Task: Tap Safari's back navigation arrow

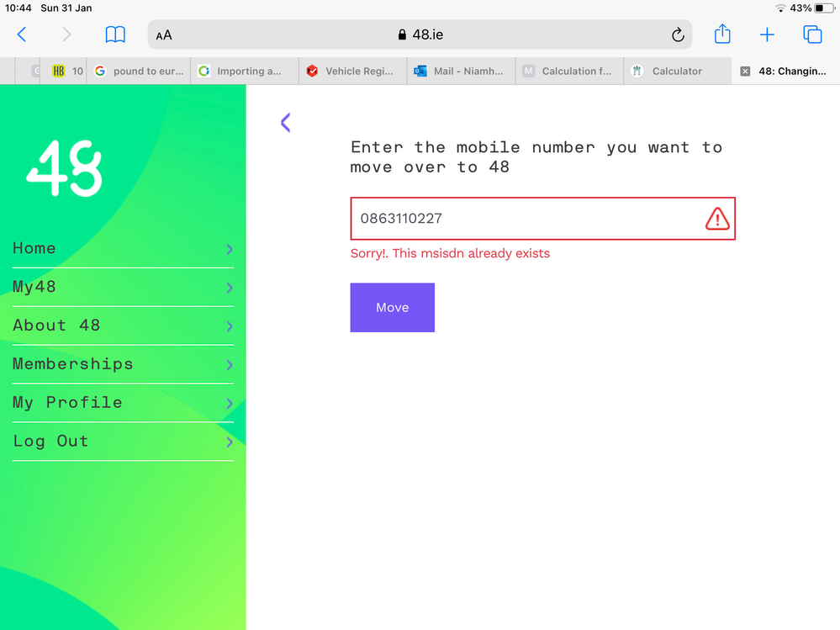Action: [22, 34]
